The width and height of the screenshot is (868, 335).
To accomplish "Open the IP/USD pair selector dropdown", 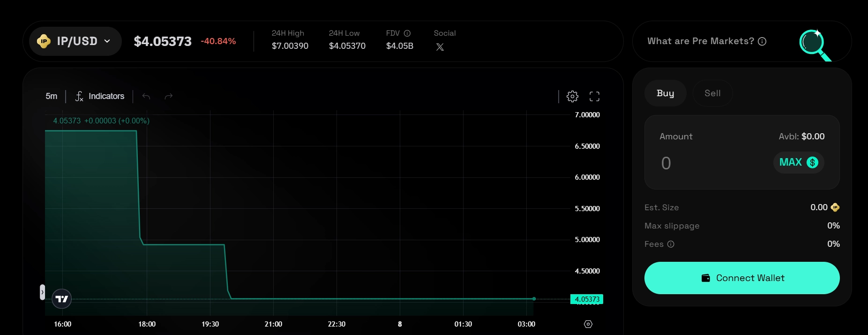I will [75, 41].
